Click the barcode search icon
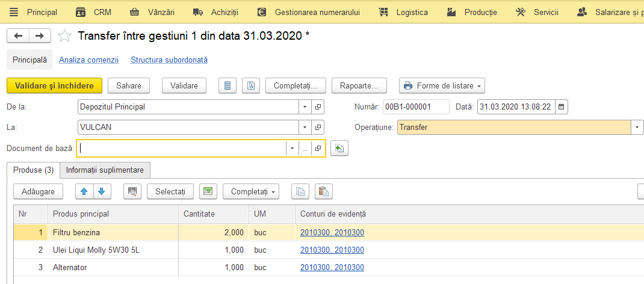 pyautogui.click(x=132, y=191)
